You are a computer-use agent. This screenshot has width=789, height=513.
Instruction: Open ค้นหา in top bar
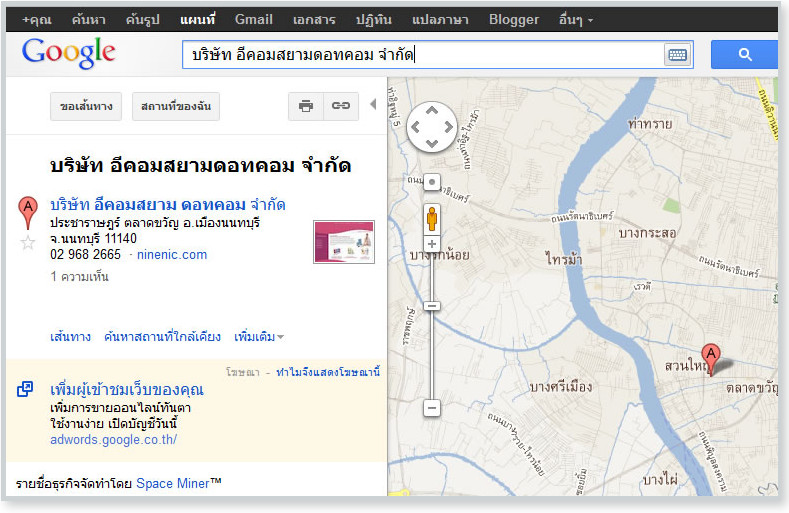(89, 20)
